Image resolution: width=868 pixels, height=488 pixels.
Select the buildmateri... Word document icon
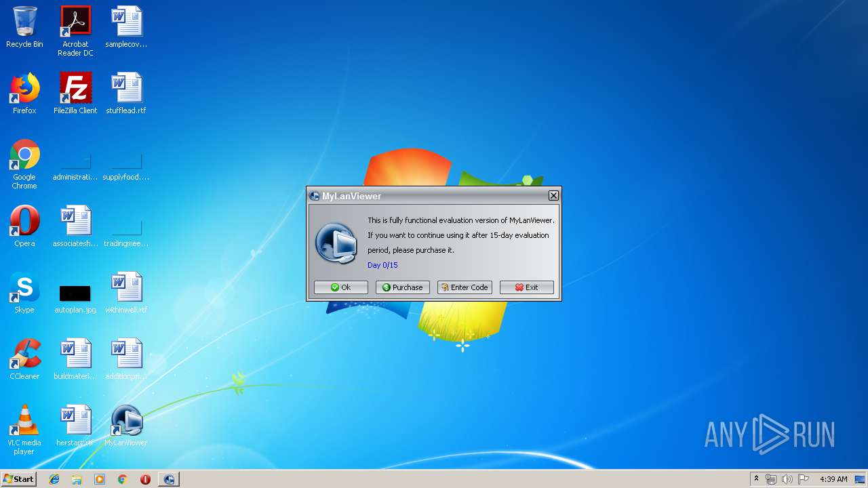(75, 359)
